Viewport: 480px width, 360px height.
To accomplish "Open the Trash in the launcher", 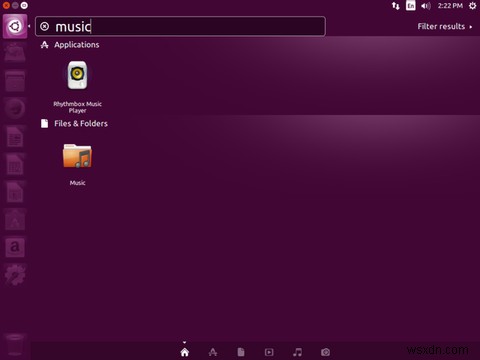I will pos(15,344).
